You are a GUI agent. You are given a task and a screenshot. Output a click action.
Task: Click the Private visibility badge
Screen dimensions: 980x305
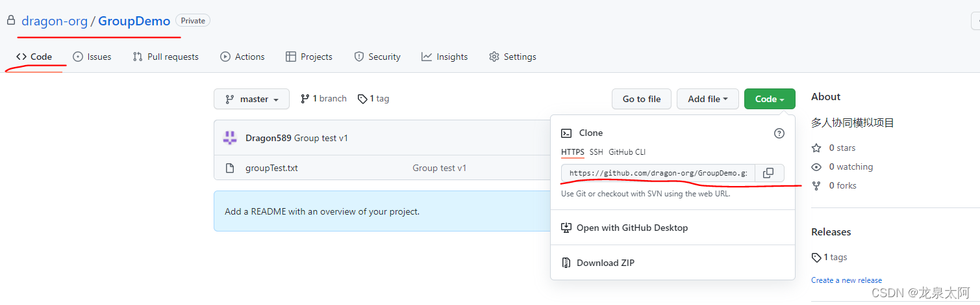[193, 21]
